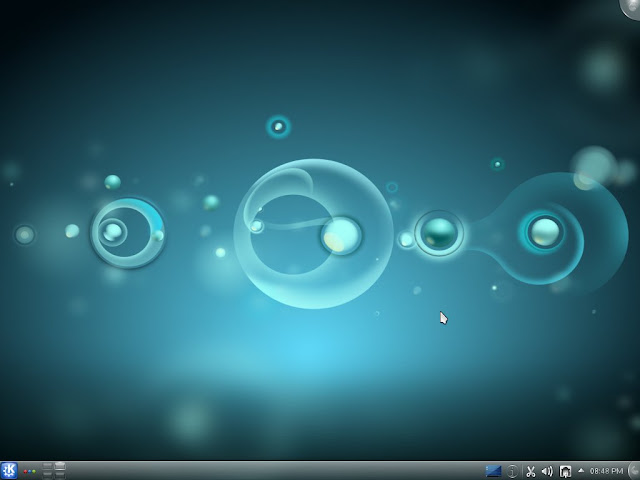Click the empty task manager area of panel
640x480 pixels.
click(x=273, y=471)
